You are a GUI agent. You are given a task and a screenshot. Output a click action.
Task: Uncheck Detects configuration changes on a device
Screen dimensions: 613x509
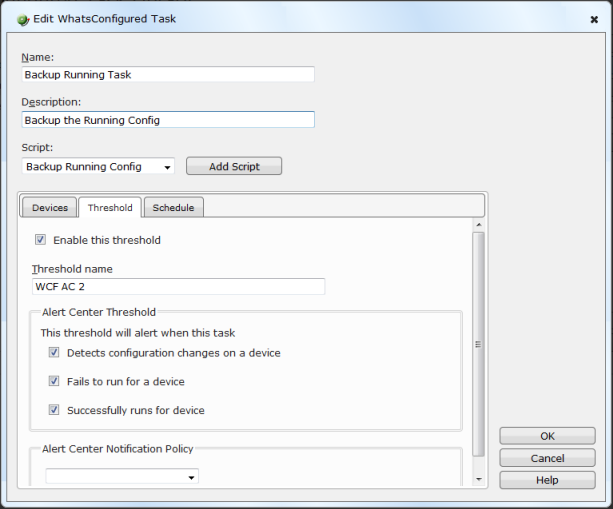[x=54, y=352]
